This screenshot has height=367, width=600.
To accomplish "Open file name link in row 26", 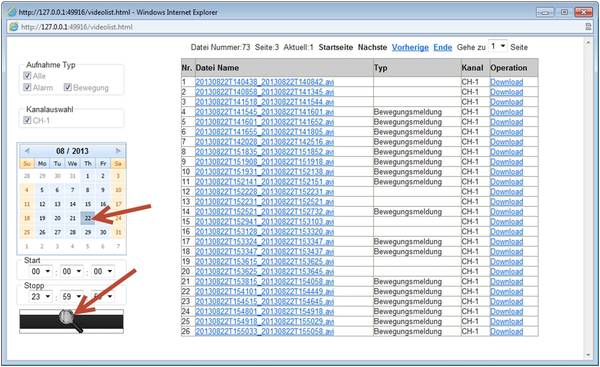I will (x=264, y=331).
